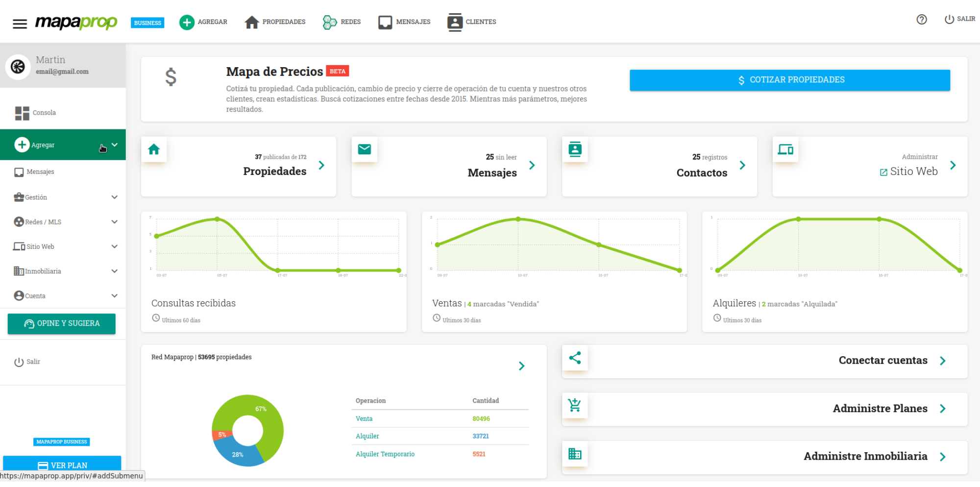The image size is (980, 487).
Task: Click the contact icon on Contactos card
Action: (x=575, y=149)
